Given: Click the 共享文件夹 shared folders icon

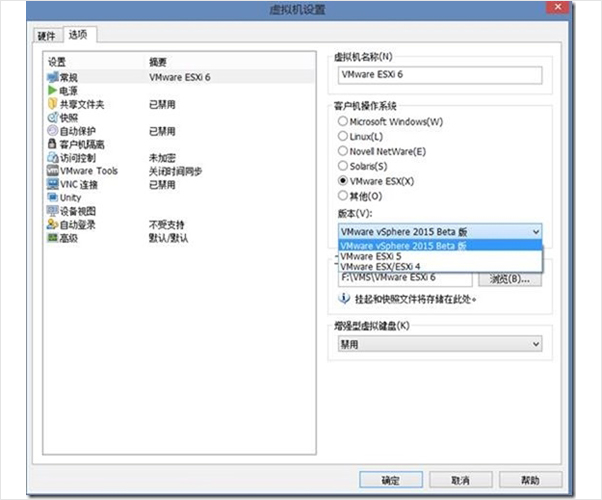Looking at the screenshot, I should 52,104.
